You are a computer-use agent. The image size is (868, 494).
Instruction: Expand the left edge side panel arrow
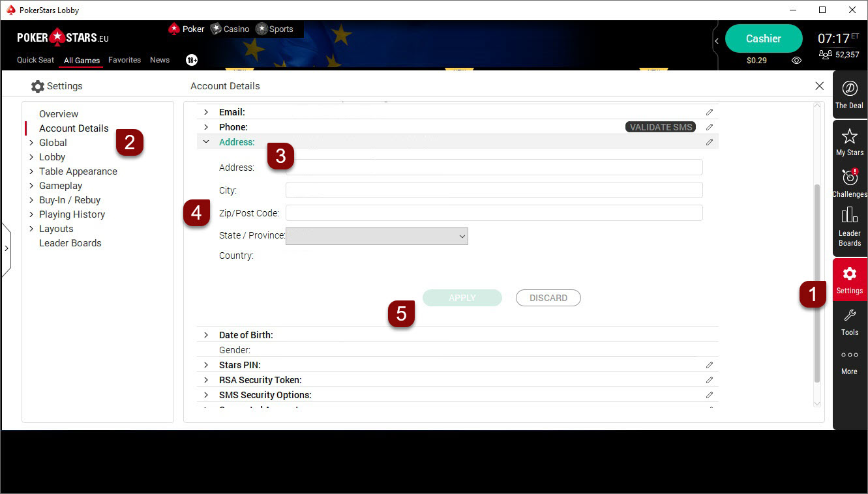click(6, 248)
